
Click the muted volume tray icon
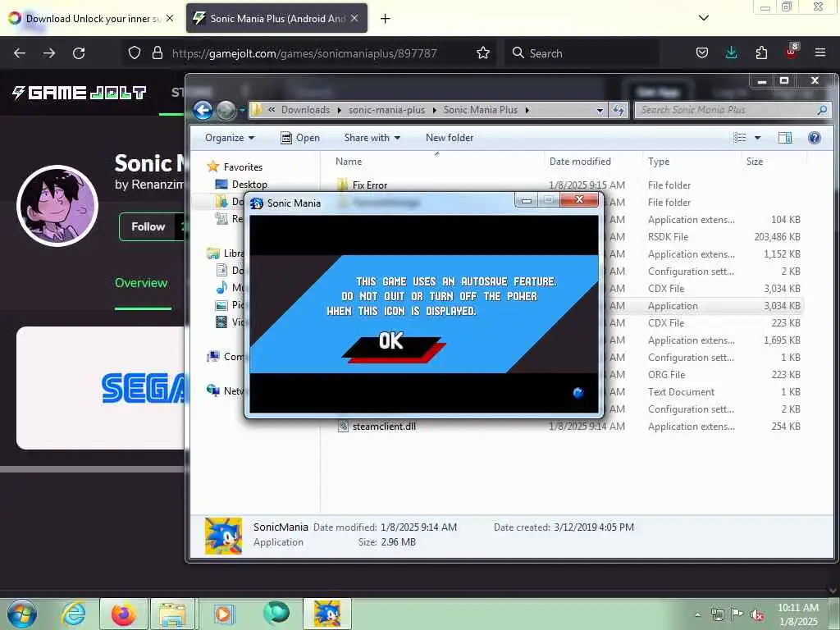click(x=757, y=614)
